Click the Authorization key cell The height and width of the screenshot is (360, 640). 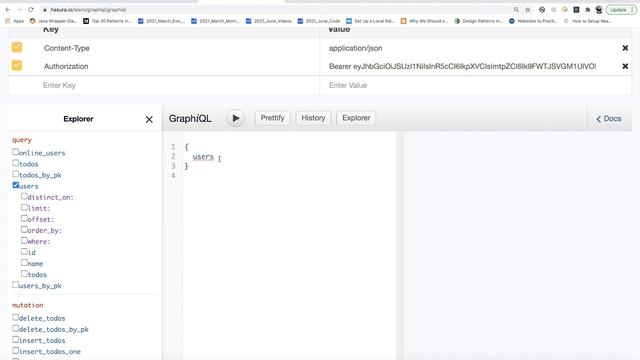[66, 66]
